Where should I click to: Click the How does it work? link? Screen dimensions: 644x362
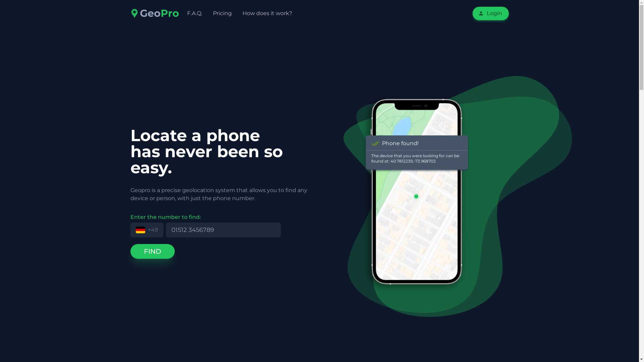click(267, 13)
